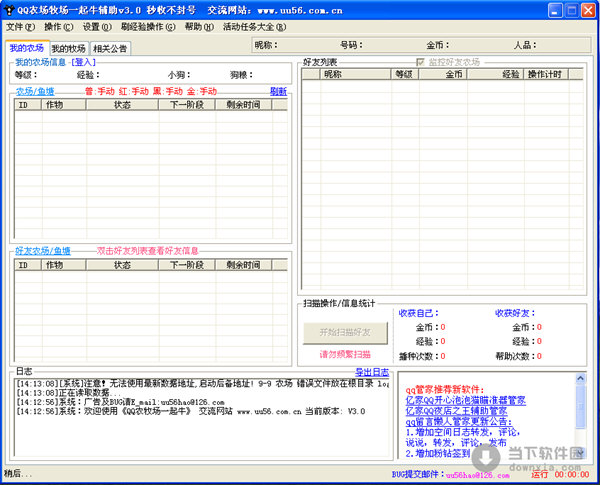Image resolution: width=600 pixels, height=485 pixels.
Task: Minimize the application window
Action: (555, 10)
